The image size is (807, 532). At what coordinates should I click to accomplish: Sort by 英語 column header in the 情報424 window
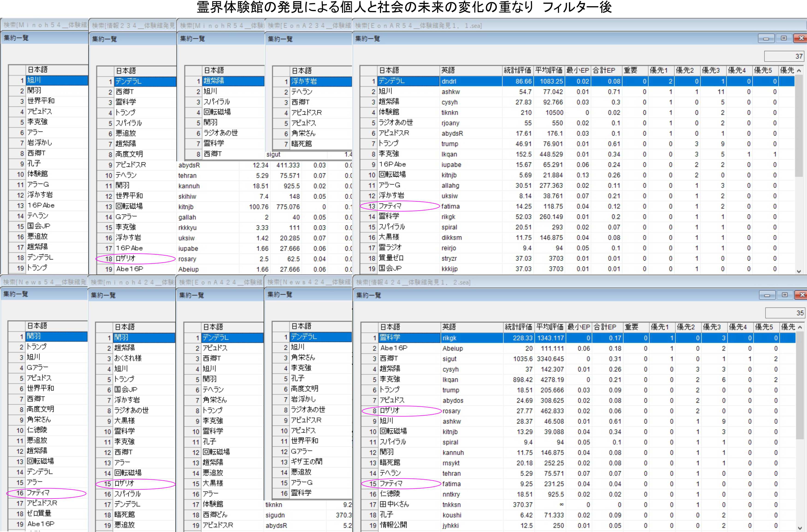472,327
